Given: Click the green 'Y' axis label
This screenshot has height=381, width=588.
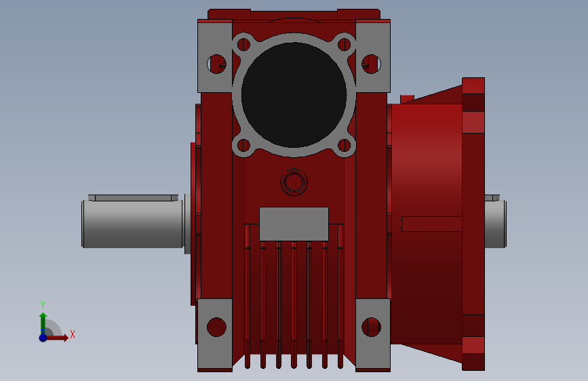Looking at the screenshot, I should coord(43,305).
